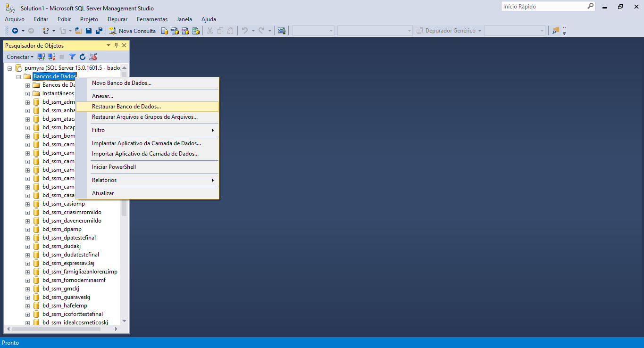The image size is (644, 348).
Task: Select the bd_ssm_daveneromildo database
Action: (x=72, y=221)
